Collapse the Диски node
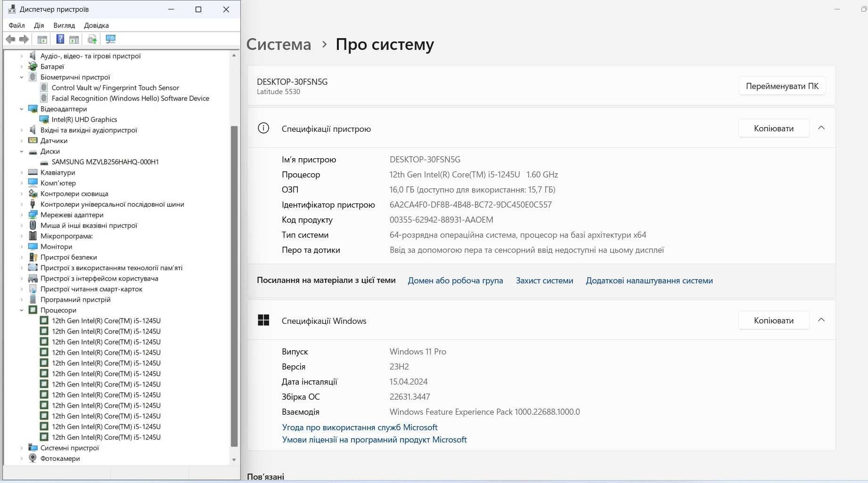Screen dimensions: 868x483 click(22, 151)
